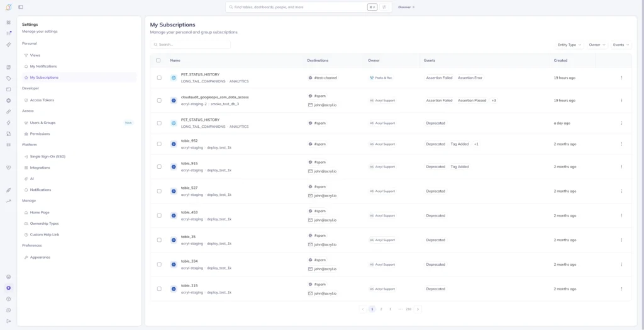Open the table_915 dataset link
Screen dimensions: 644x330
189,163
